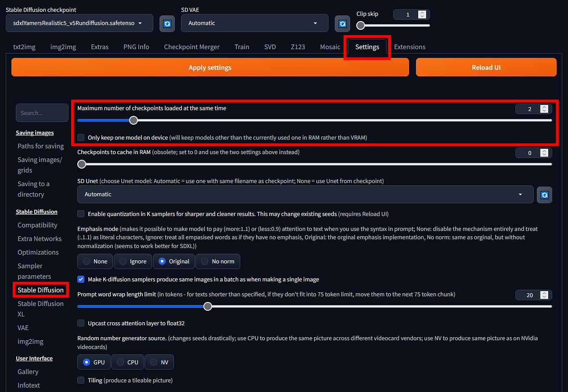Open the VAE settings section

(23, 328)
